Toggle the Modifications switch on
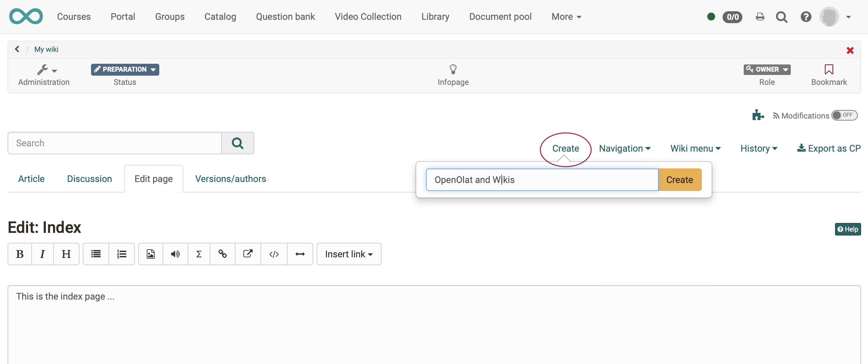This screenshot has width=868, height=364. click(844, 115)
